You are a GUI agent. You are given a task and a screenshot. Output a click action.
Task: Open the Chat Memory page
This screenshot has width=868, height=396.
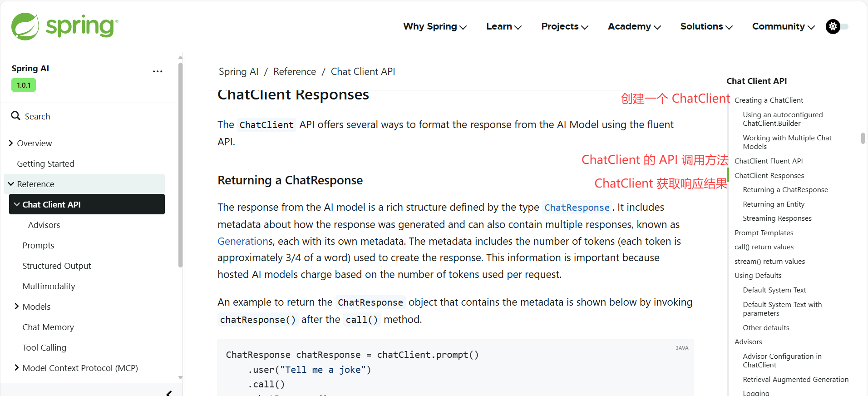pos(48,327)
